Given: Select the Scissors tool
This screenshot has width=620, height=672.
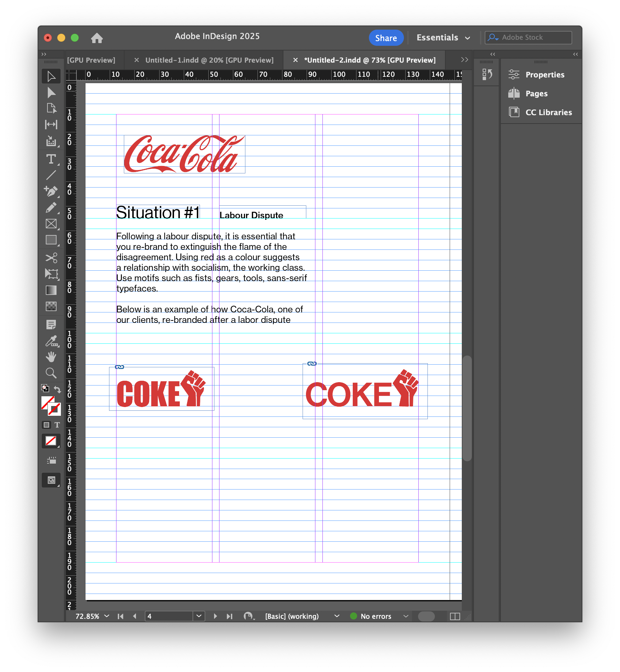Looking at the screenshot, I should (51, 258).
